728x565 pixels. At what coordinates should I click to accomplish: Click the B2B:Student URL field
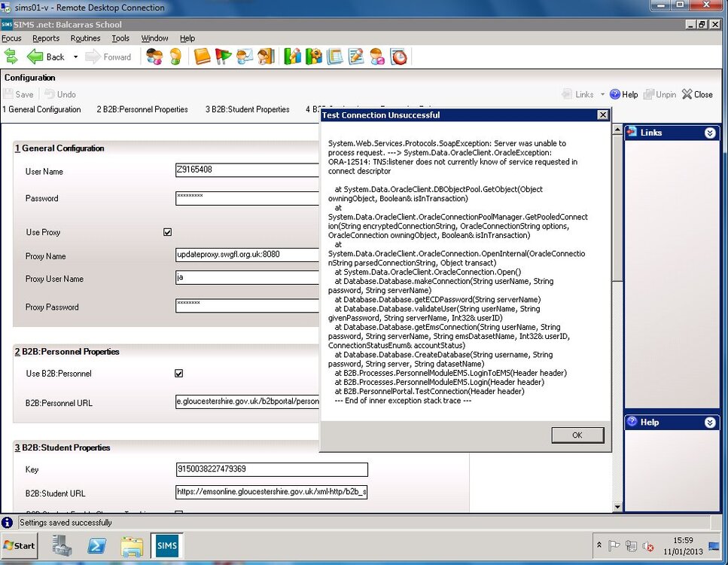tap(272, 492)
